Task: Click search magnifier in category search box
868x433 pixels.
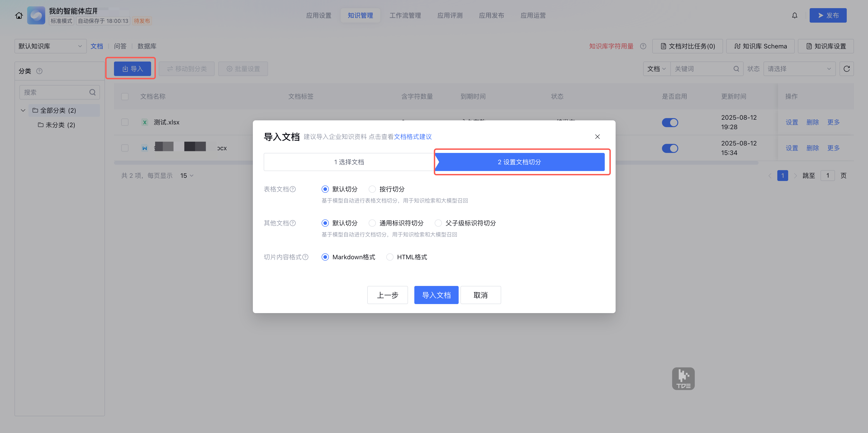Action: tap(92, 92)
